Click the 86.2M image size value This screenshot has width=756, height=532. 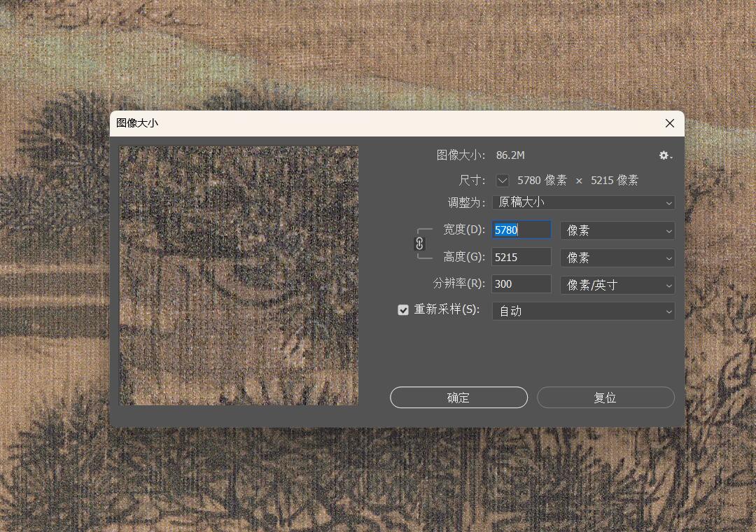510,155
